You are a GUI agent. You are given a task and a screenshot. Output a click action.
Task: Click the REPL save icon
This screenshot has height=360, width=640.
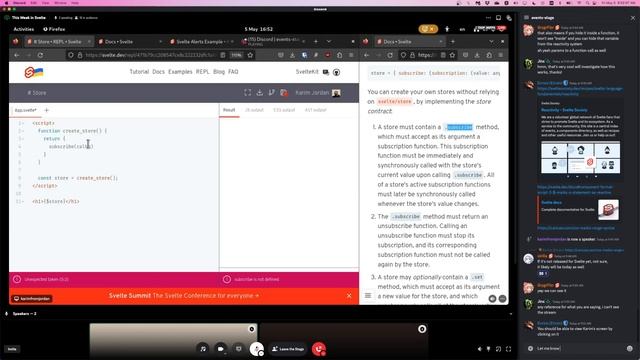coord(284,93)
